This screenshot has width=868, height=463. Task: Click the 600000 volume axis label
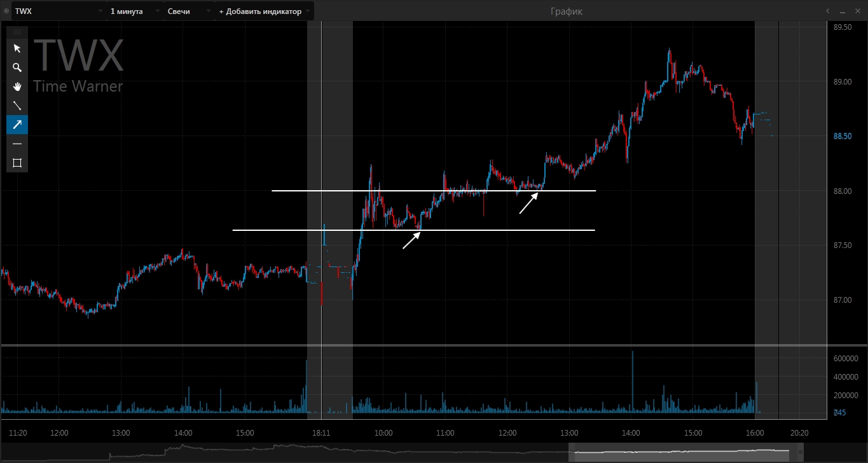[846, 359]
